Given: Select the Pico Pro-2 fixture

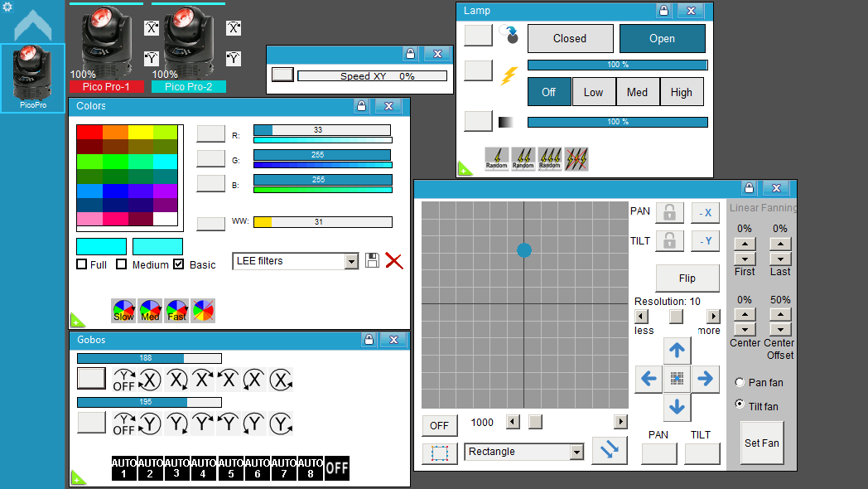Looking at the screenshot, I should pyautogui.click(x=188, y=49).
